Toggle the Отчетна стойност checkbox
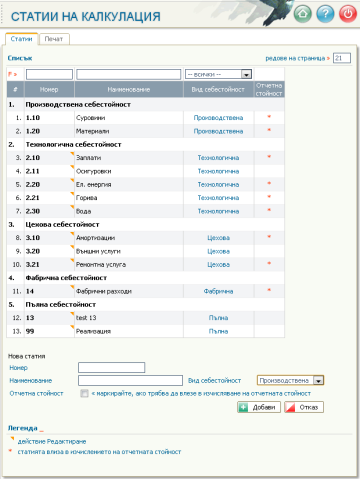This screenshot has height=479, width=360. tap(84, 393)
